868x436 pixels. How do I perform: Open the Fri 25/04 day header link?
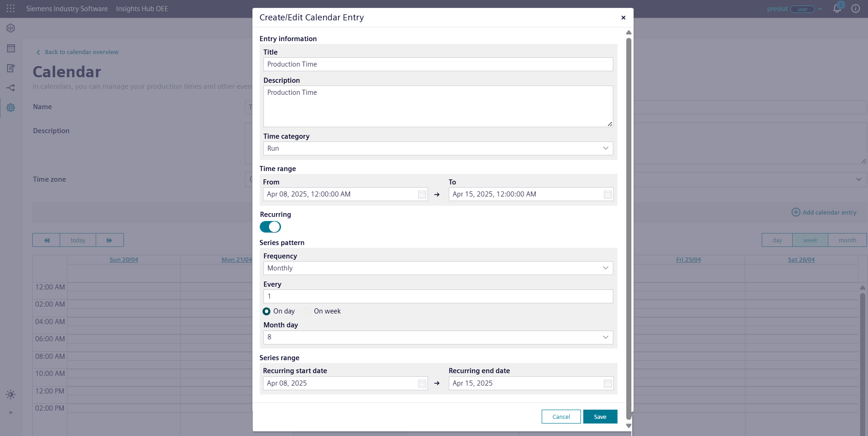(688, 260)
